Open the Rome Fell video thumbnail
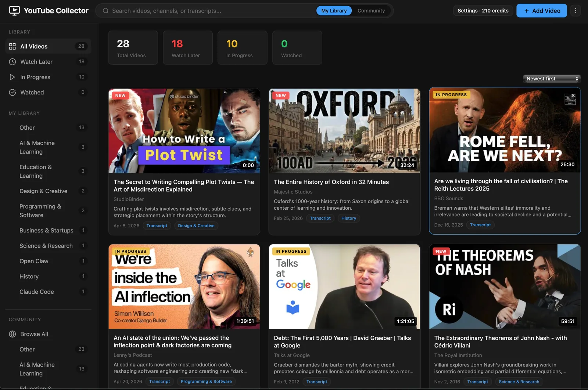588x390 pixels. point(505,130)
